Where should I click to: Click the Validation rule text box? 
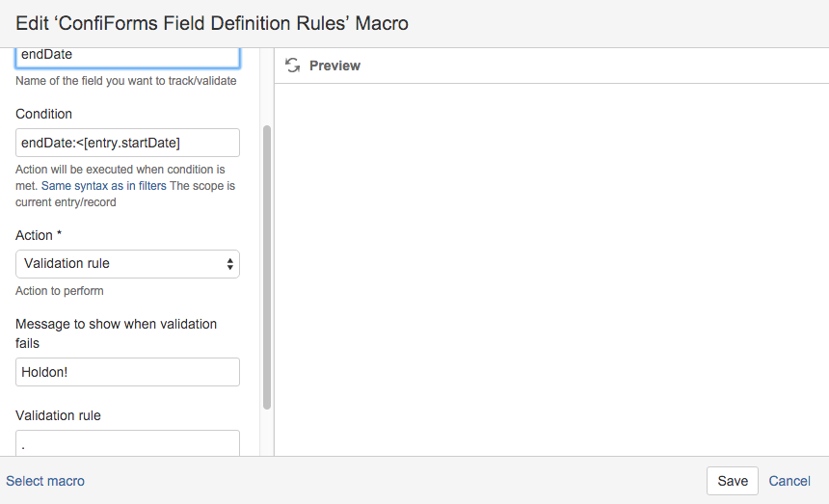[x=127, y=443]
